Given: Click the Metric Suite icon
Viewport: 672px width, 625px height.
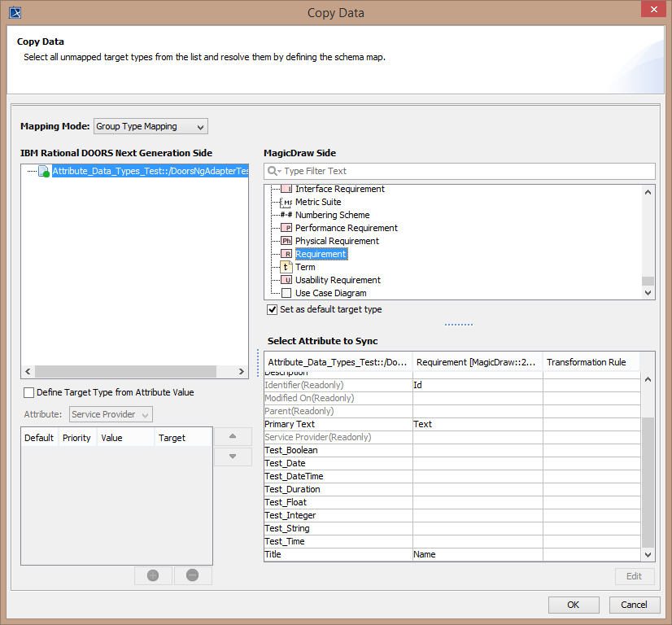Looking at the screenshot, I should pos(286,202).
